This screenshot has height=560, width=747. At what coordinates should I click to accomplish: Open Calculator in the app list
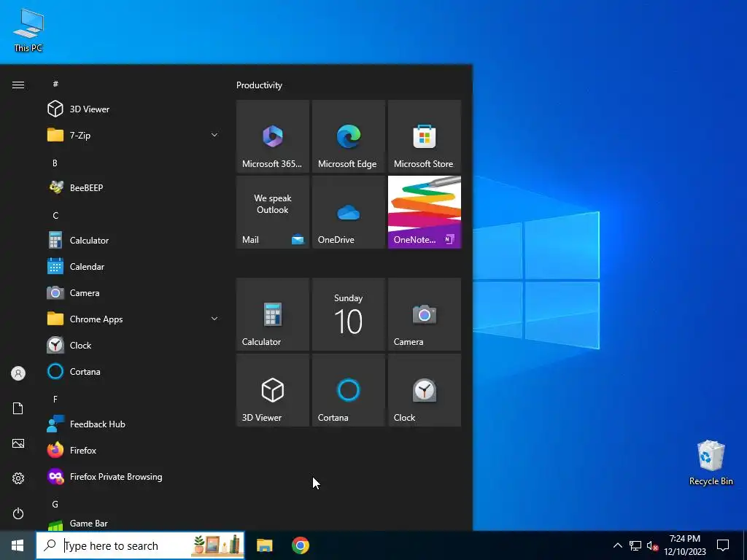pyautogui.click(x=133, y=241)
